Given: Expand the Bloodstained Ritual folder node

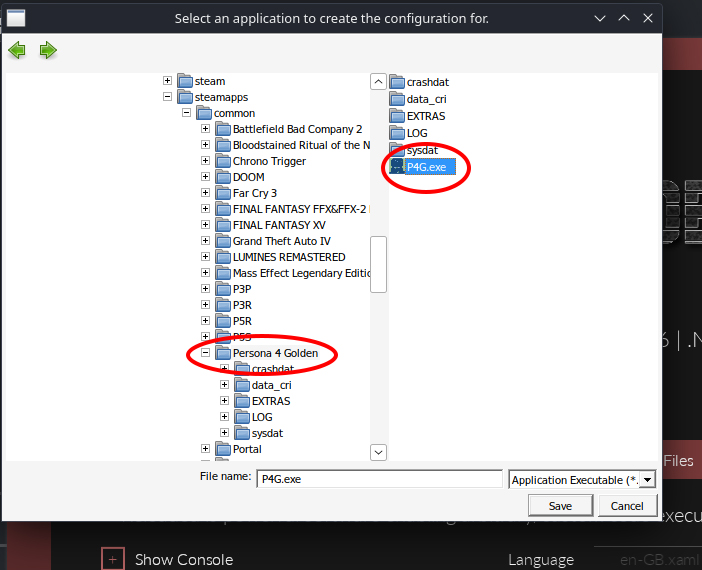Looking at the screenshot, I should pyautogui.click(x=205, y=145).
